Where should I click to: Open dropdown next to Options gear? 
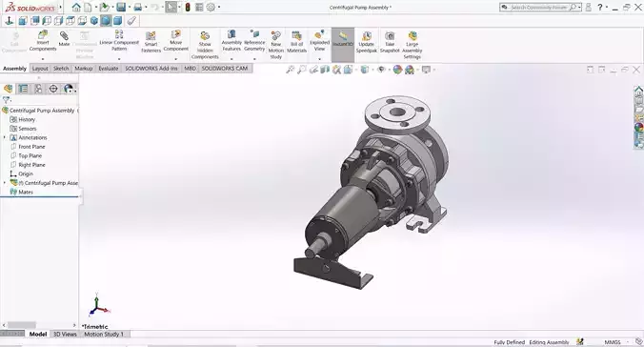(218, 7)
